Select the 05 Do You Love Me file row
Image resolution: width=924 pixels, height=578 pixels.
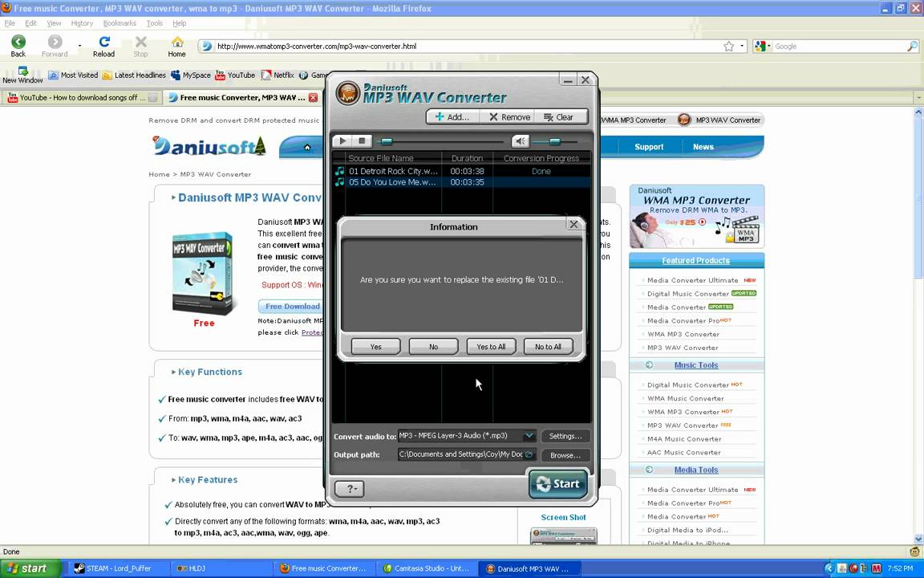click(461, 182)
